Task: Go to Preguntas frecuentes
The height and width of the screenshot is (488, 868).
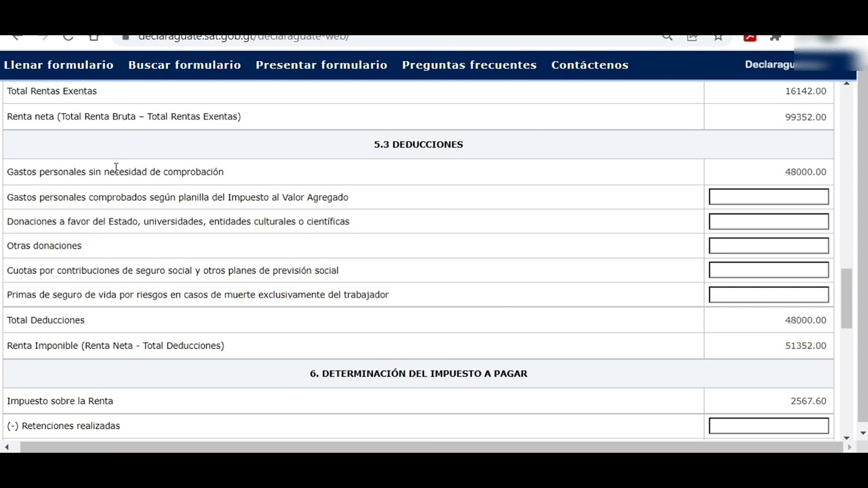Action: pos(469,65)
